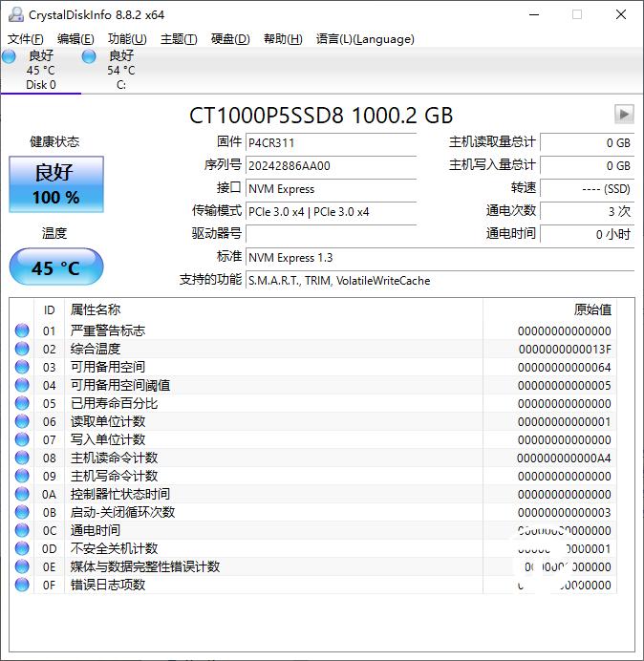Click the supported features field S.M.A.R.T., TRIM

tap(440, 280)
